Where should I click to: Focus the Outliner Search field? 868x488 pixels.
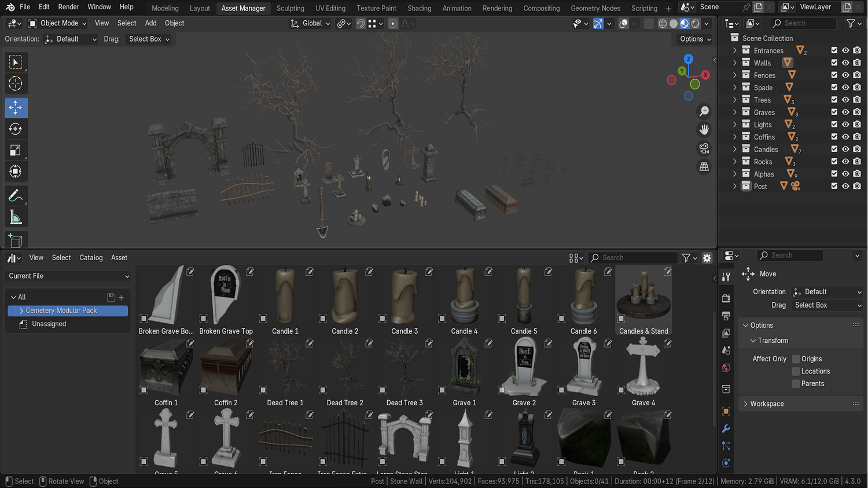pyautogui.click(x=803, y=23)
